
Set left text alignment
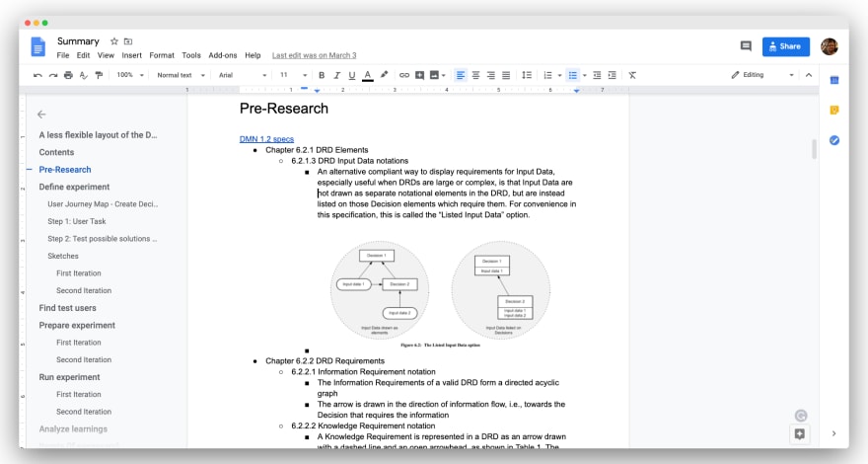460,75
